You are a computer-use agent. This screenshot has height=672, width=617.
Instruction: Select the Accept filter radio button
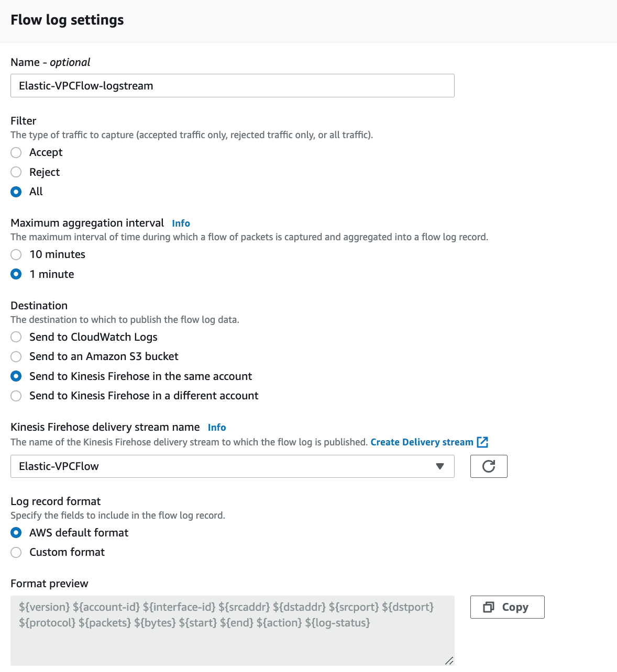coord(16,152)
